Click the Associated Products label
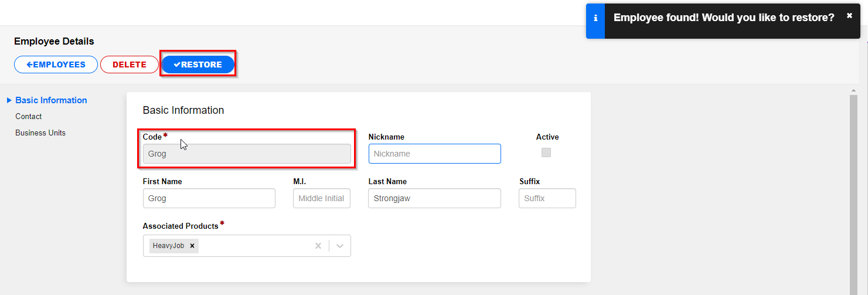 (181, 226)
